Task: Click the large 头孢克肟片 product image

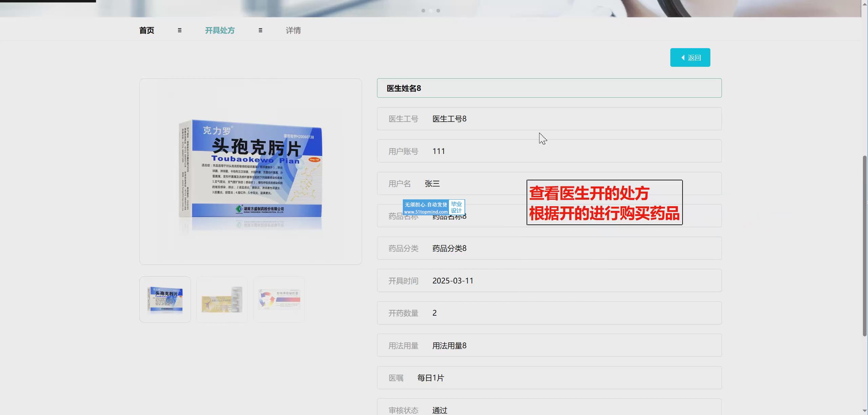Action: [251, 172]
